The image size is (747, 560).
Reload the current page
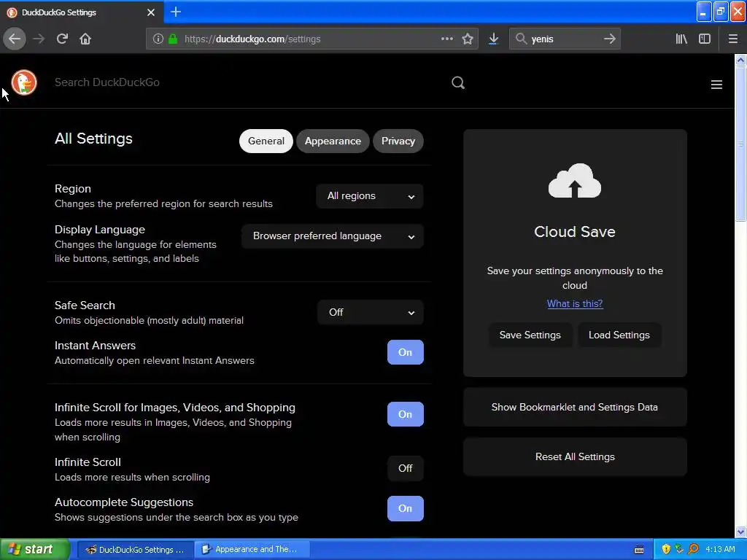(62, 39)
